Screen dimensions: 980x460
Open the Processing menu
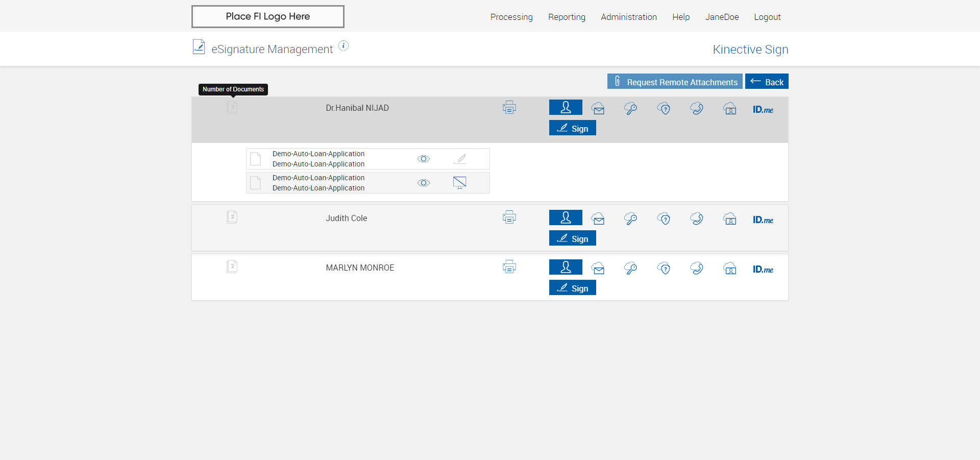pyautogui.click(x=511, y=17)
